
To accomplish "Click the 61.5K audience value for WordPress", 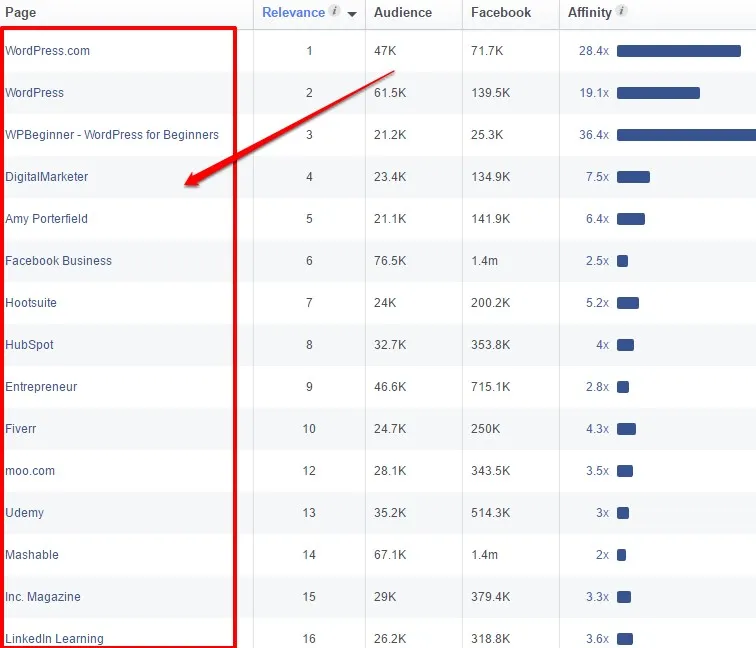I will click(390, 93).
